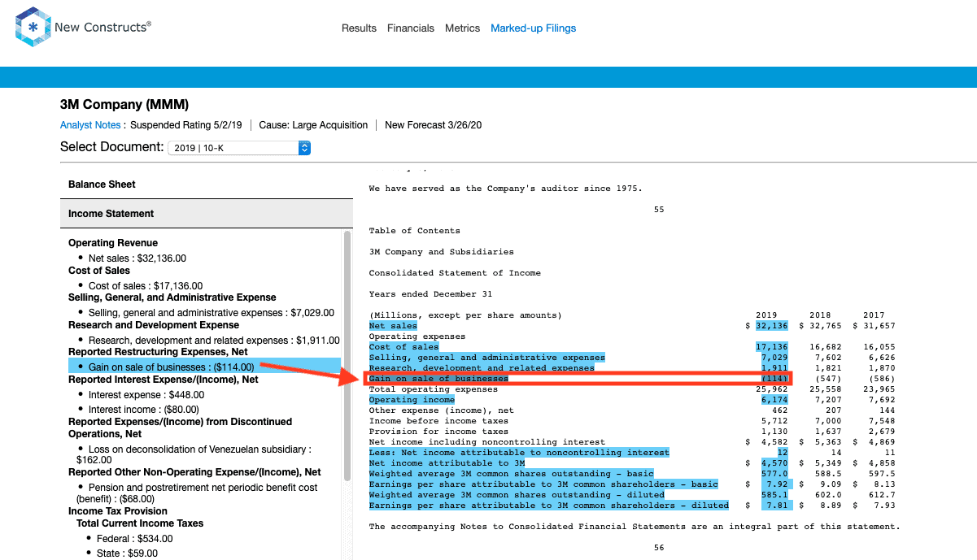Click highlighted value 6,174 in the filing
The image size is (977, 560).
(774, 400)
